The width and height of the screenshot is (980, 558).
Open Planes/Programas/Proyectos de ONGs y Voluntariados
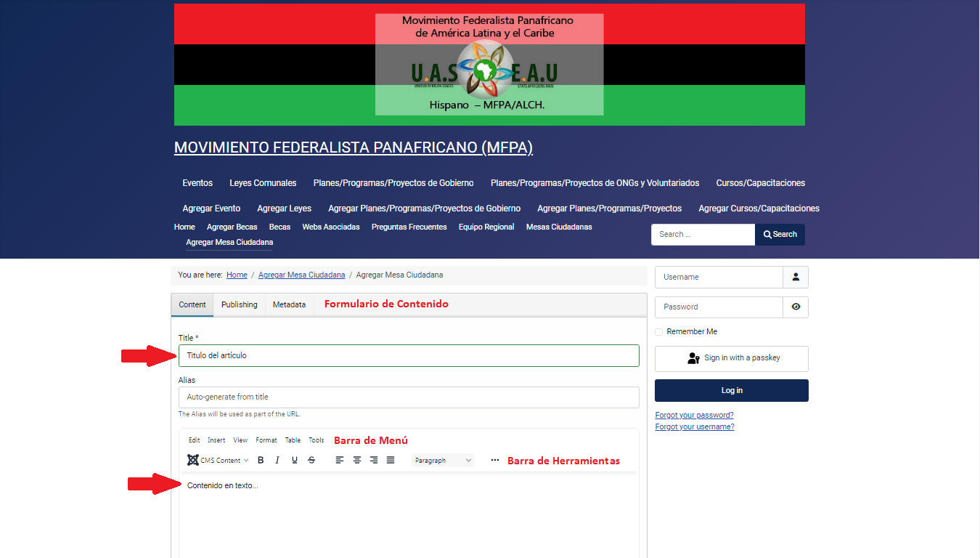coord(595,183)
